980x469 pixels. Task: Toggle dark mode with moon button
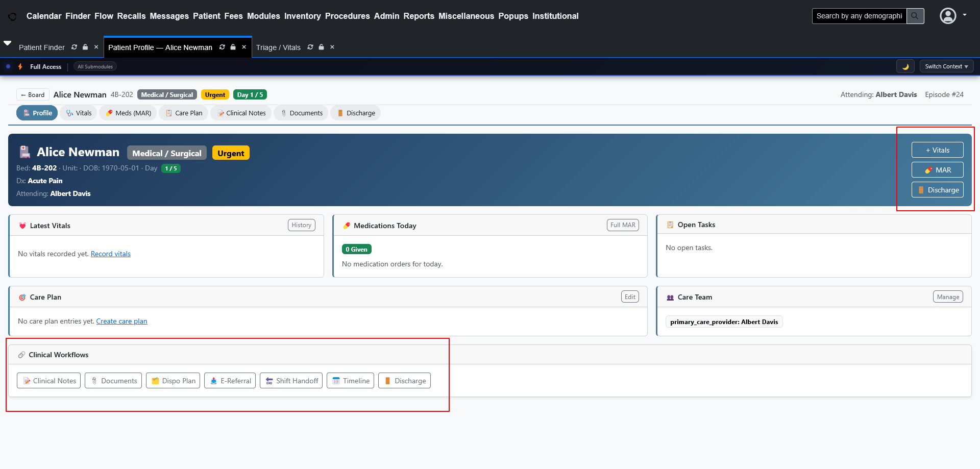[x=905, y=66]
